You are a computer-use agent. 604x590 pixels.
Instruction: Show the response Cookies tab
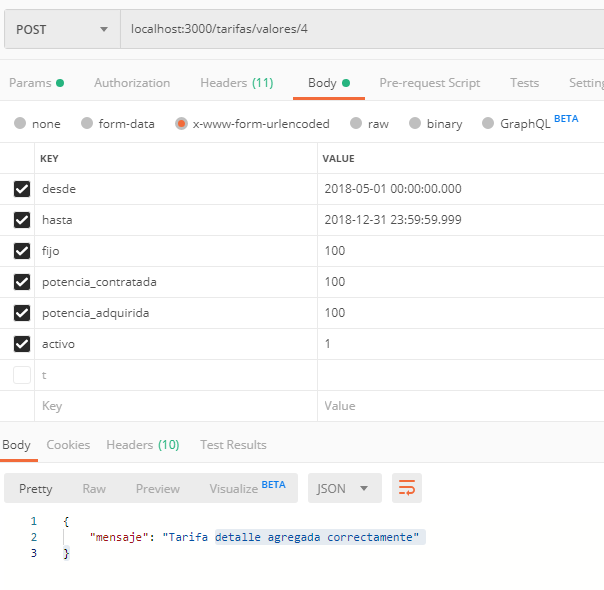68,444
